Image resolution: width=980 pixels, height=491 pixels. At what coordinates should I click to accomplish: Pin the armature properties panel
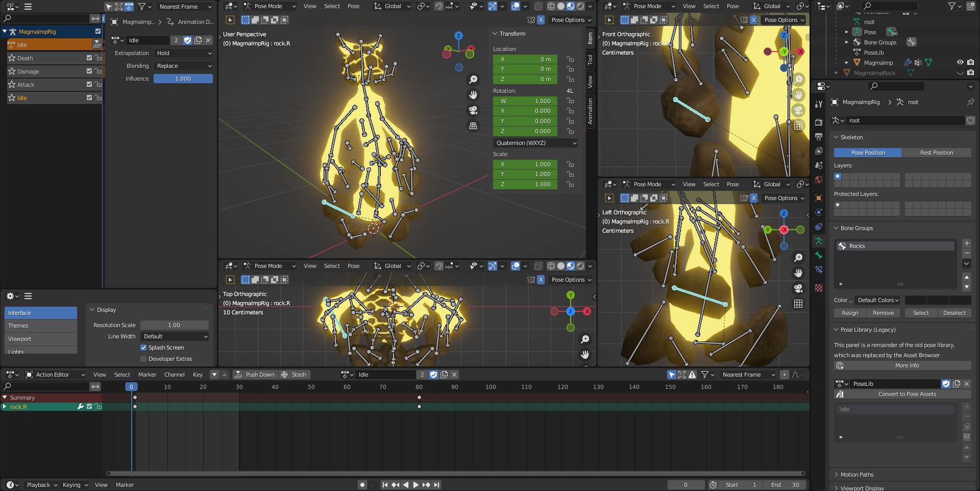[x=970, y=102]
